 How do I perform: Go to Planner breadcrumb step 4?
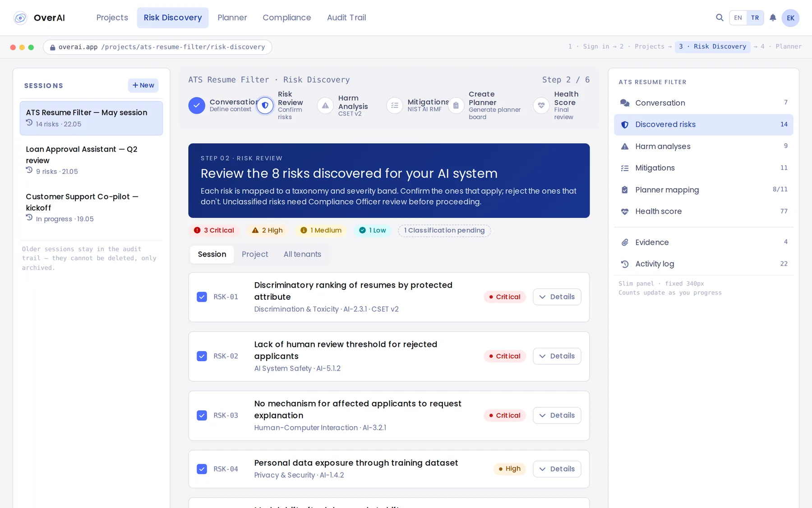(x=781, y=47)
